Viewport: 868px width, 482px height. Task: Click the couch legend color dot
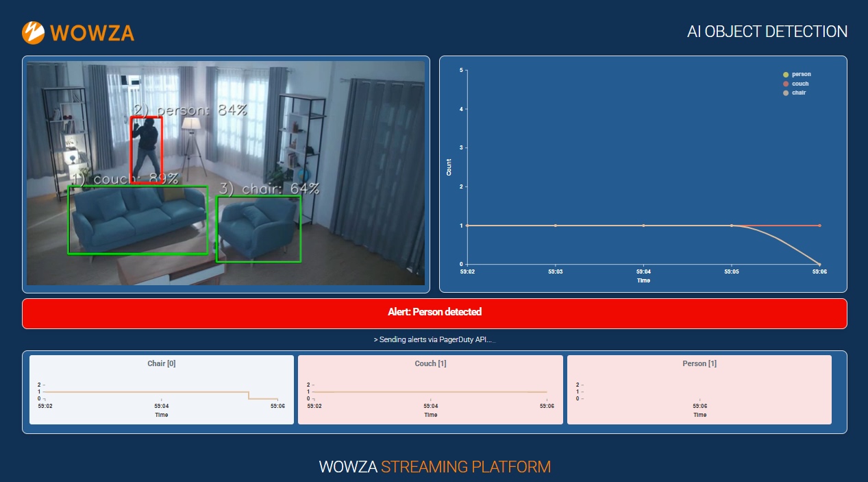tap(786, 84)
